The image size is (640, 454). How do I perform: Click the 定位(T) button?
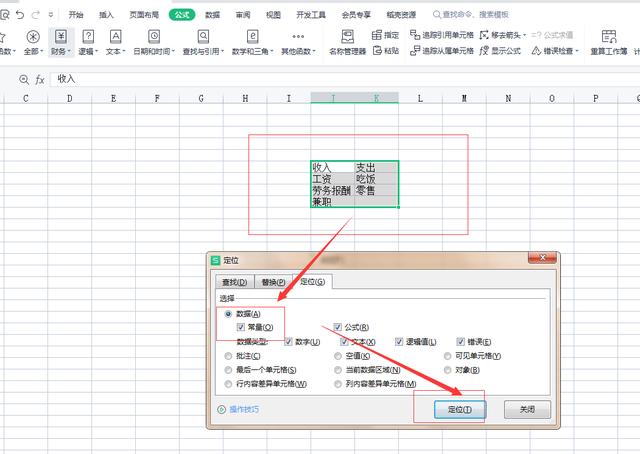pos(460,409)
